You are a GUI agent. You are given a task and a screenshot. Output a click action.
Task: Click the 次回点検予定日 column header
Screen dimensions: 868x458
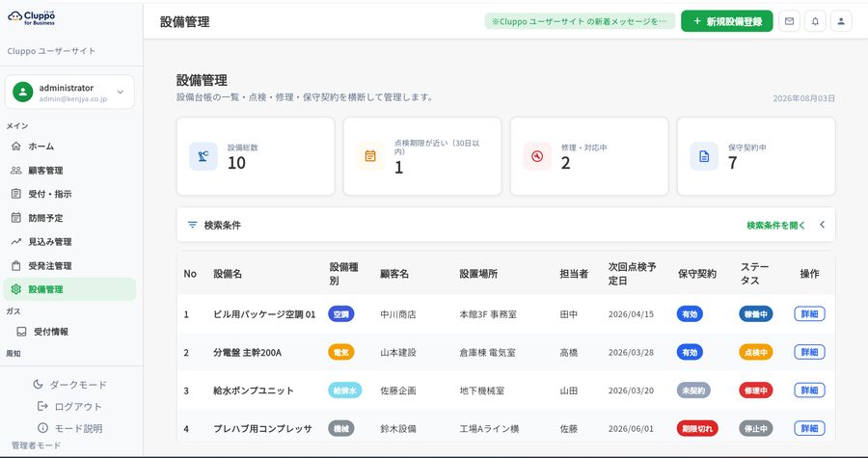[632, 274]
